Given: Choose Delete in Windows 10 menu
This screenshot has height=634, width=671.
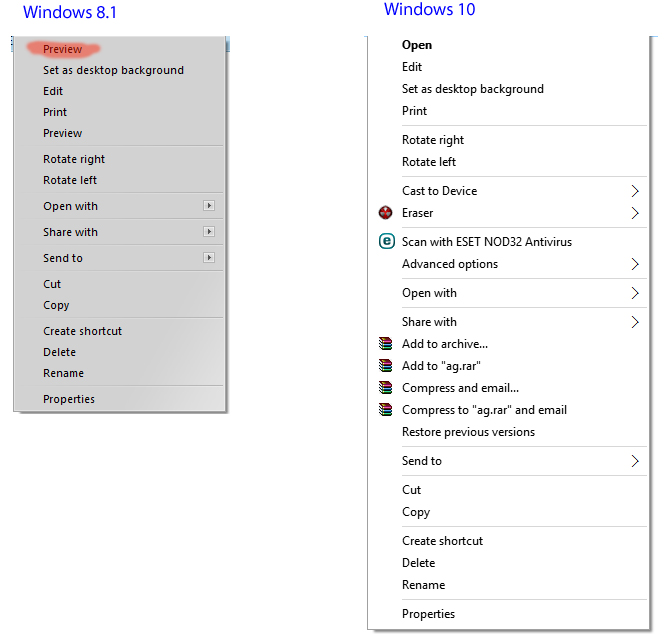Looking at the screenshot, I should pos(419,563).
